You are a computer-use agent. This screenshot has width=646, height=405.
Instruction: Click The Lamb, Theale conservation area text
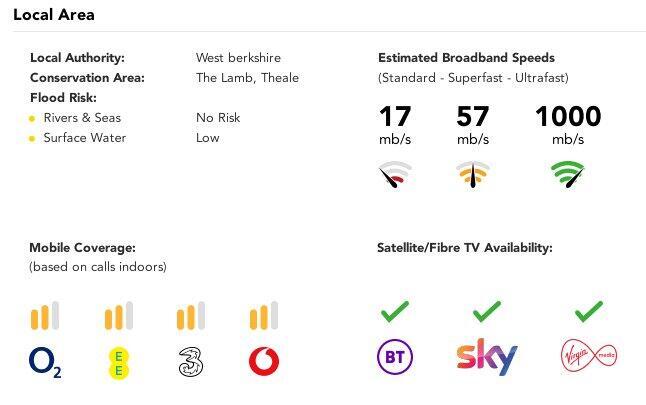(247, 78)
